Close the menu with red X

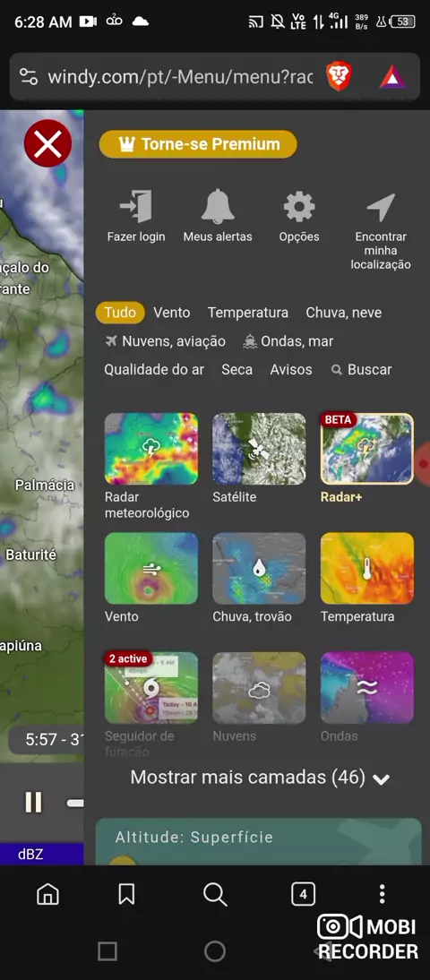tap(47, 144)
